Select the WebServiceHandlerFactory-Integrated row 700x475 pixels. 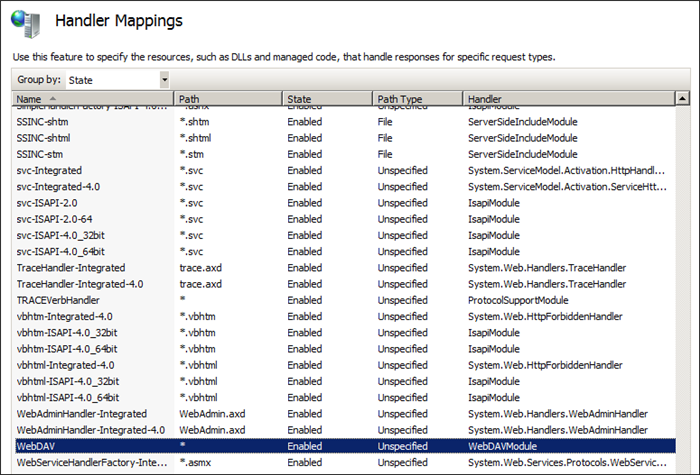pos(90,462)
